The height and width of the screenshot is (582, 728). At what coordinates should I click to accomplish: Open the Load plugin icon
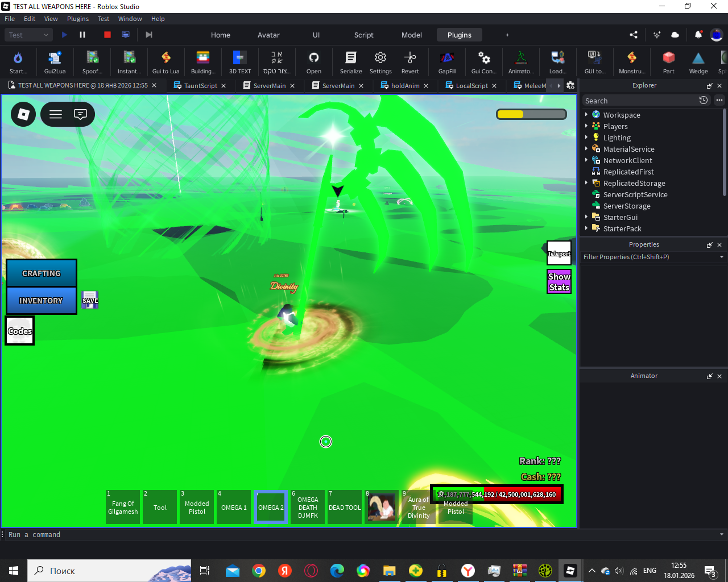[557, 63]
